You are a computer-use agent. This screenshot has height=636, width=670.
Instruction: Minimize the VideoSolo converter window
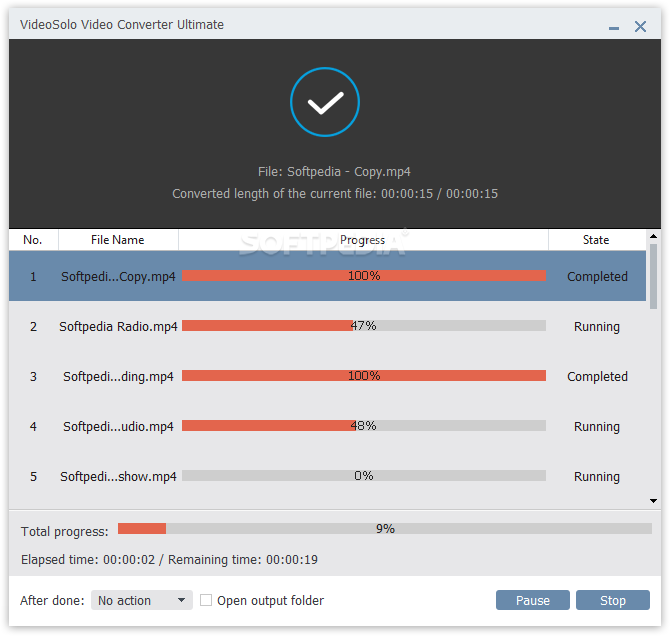614,27
